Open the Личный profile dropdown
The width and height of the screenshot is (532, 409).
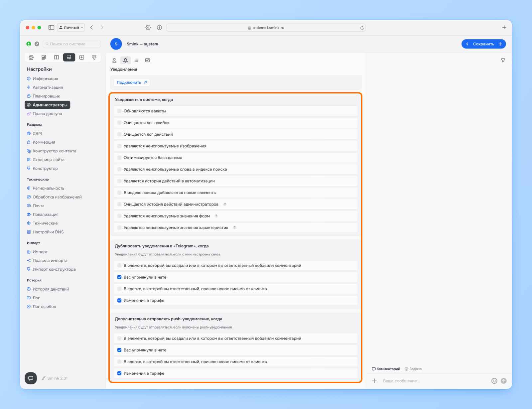71,28
